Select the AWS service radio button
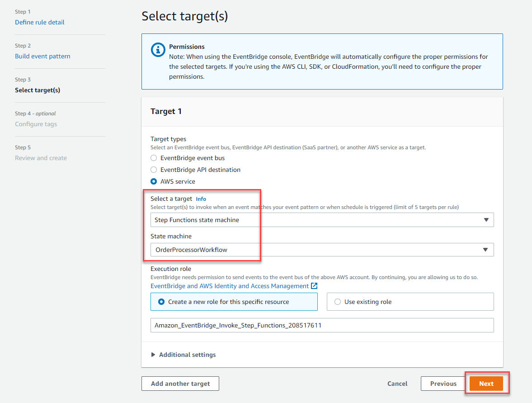The image size is (532, 403). [x=154, y=182]
